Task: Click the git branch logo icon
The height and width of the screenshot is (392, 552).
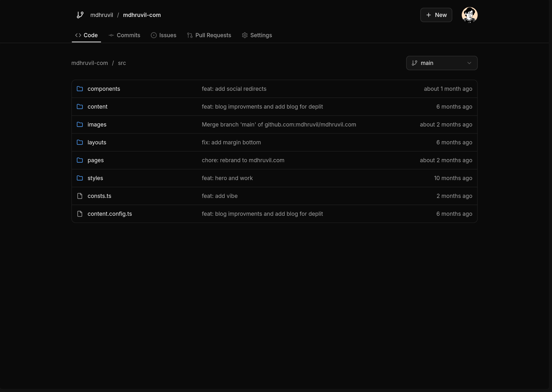Action: pos(80,15)
